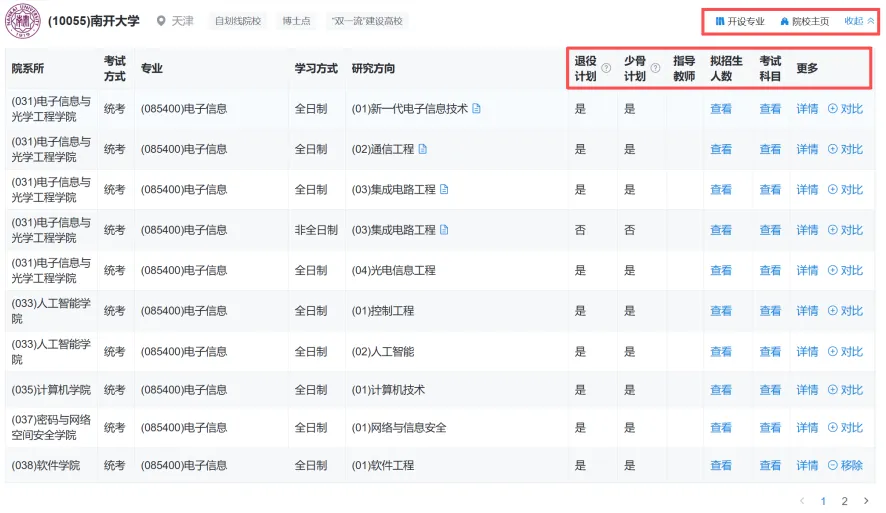Open 详情 for 非全日制 集成电路工程
Screen dimensions: 886x513
coord(807,230)
